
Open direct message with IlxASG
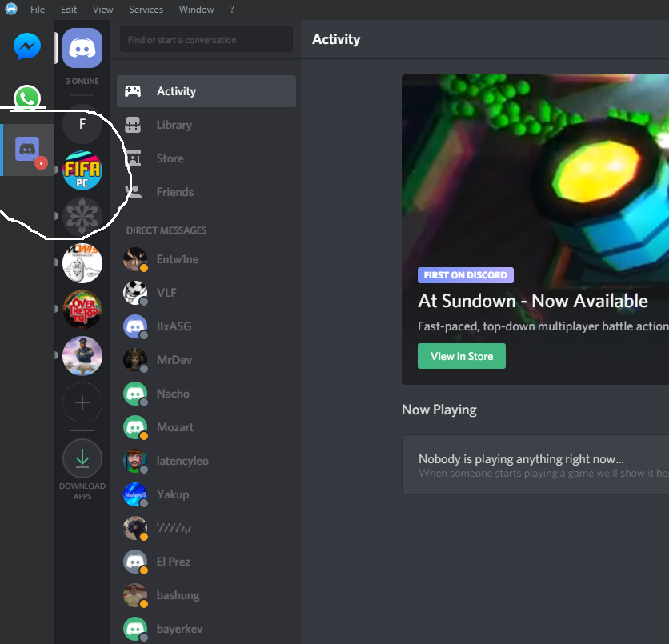point(206,326)
